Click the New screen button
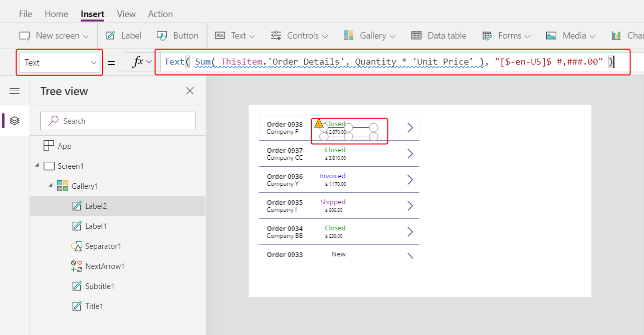The image size is (644, 335). coord(53,36)
